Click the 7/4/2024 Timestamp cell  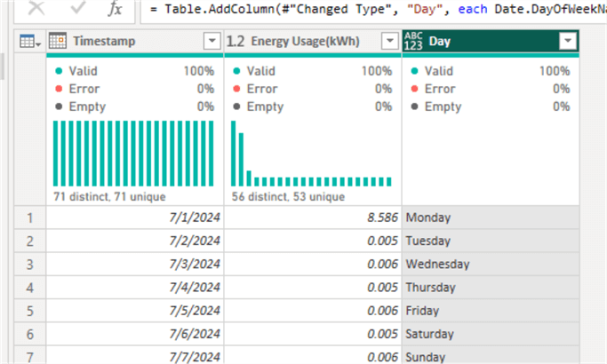pyautogui.click(x=135, y=288)
